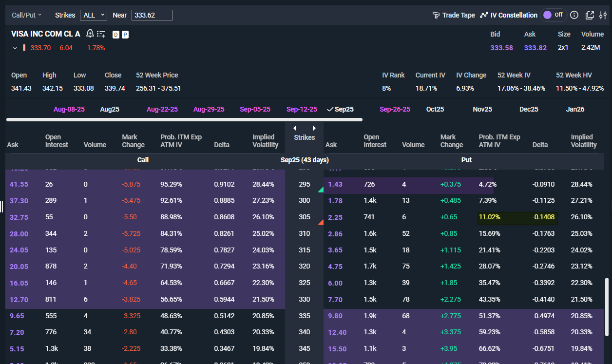Image resolution: width=612 pixels, height=364 pixels.
Task: Click the Call side Delta column header
Action: coord(222,145)
